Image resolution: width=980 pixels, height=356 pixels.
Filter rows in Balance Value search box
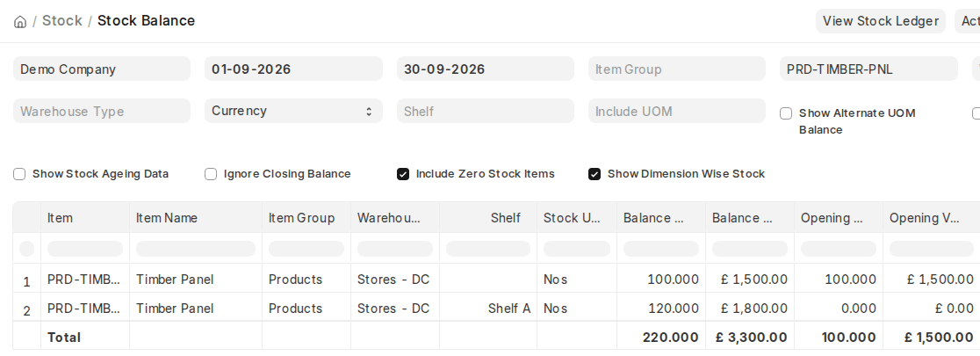tap(750, 249)
